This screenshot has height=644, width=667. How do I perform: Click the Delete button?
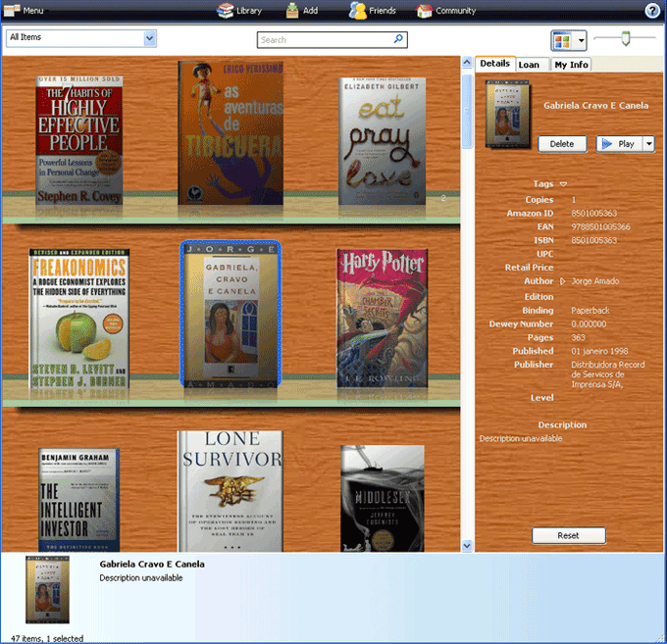562,144
